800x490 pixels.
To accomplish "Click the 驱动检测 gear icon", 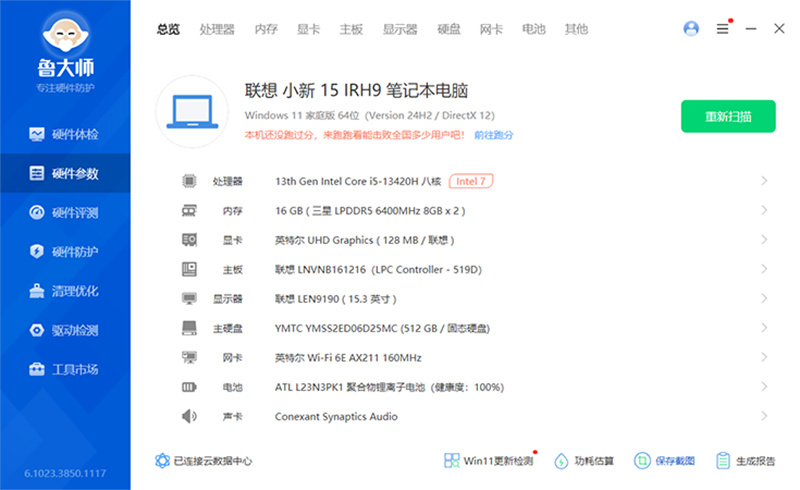I will pos(37,330).
